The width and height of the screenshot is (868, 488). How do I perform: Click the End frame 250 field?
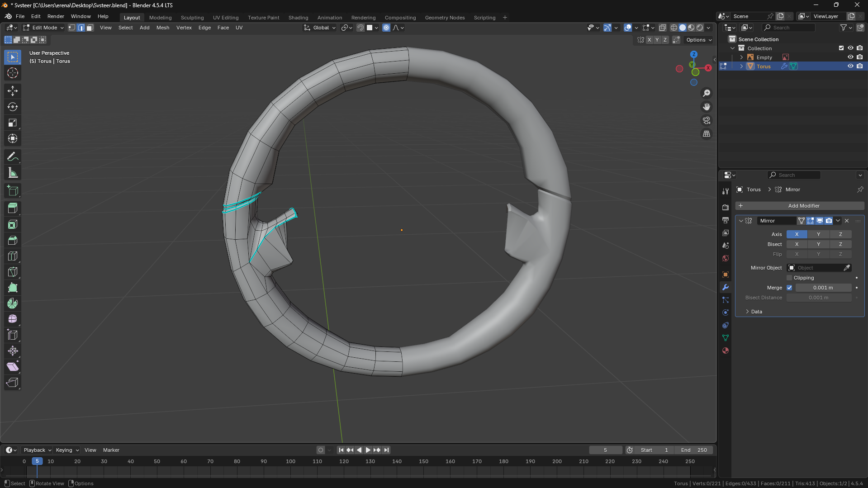[694, 450]
